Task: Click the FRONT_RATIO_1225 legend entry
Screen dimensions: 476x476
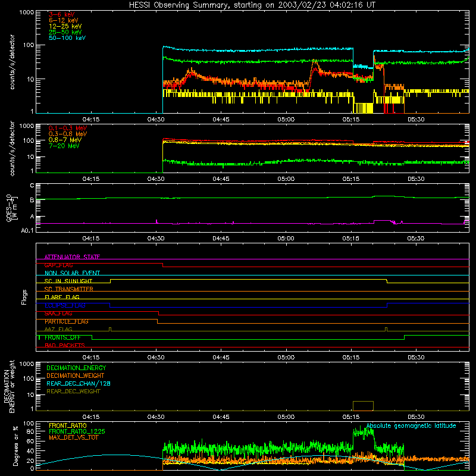Action: tap(77, 431)
